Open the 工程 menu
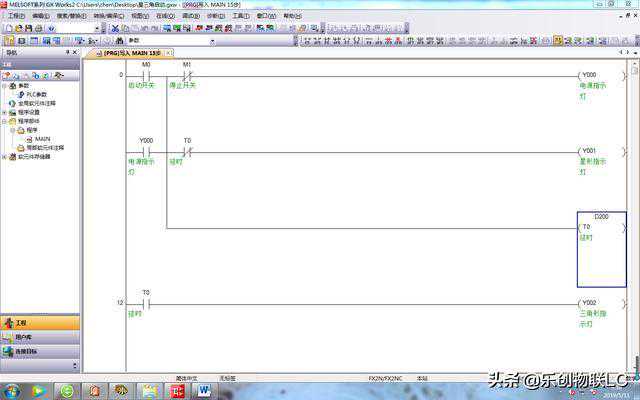The width and height of the screenshot is (640, 400). pos(16,16)
